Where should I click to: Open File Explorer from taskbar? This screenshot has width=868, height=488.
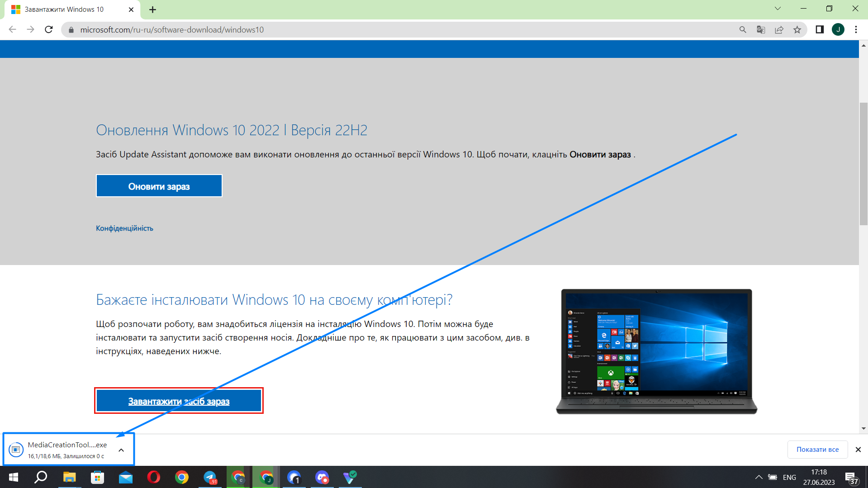[69, 477]
